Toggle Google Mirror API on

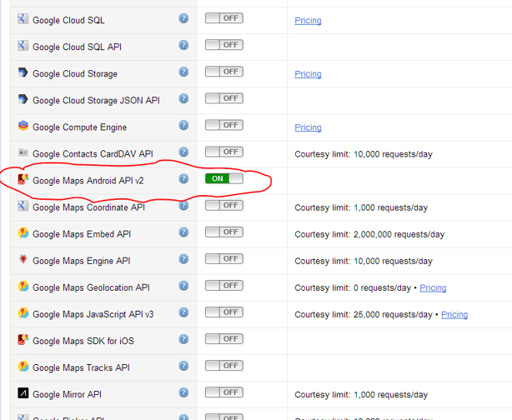click(224, 392)
